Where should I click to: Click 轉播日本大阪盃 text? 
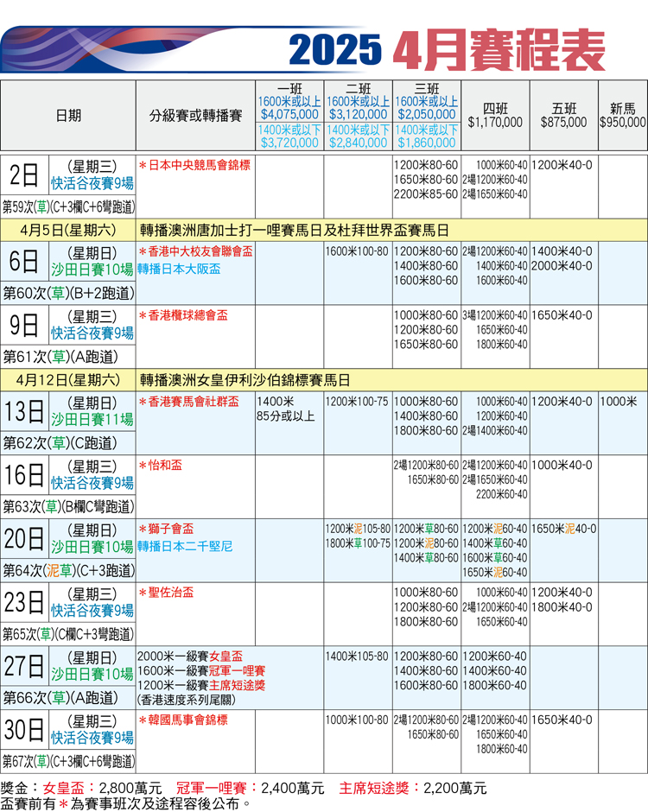(179, 270)
